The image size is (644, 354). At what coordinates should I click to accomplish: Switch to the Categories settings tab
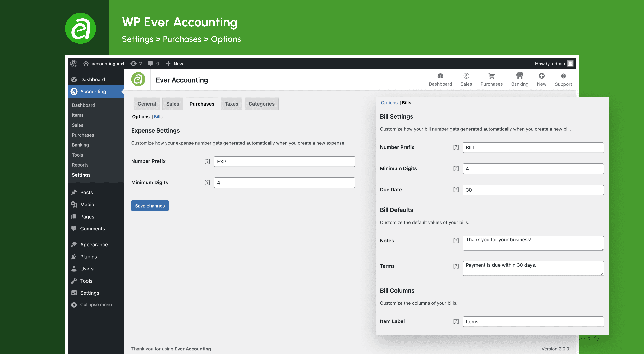click(261, 104)
